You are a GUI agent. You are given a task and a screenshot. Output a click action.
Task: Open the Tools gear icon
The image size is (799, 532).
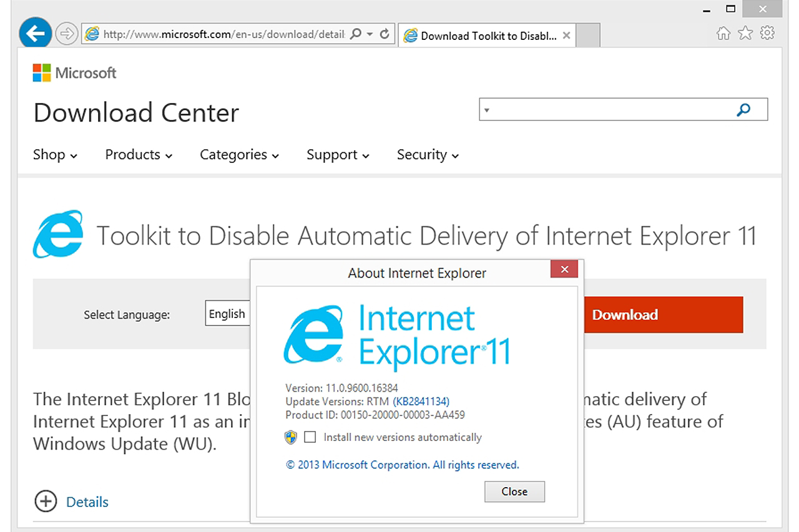767,34
